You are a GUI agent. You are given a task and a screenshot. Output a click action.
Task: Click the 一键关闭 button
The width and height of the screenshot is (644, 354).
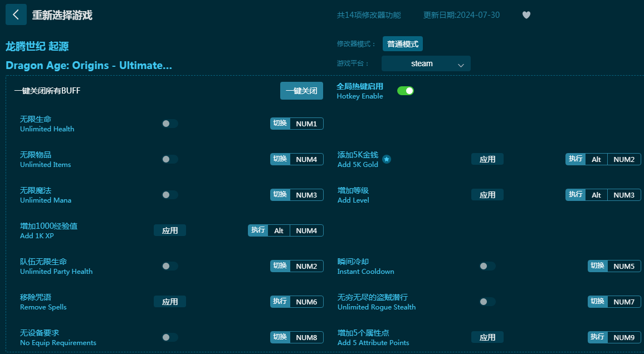pyautogui.click(x=301, y=91)
